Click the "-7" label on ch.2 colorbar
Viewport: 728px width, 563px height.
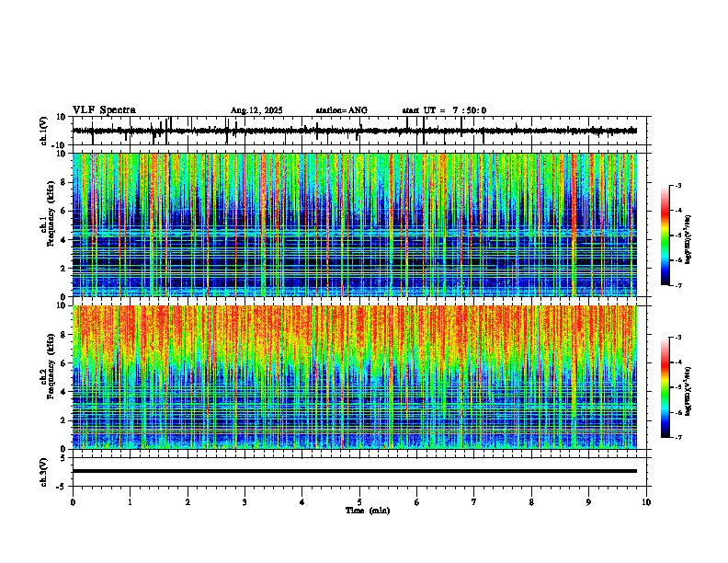coord(678,438)
